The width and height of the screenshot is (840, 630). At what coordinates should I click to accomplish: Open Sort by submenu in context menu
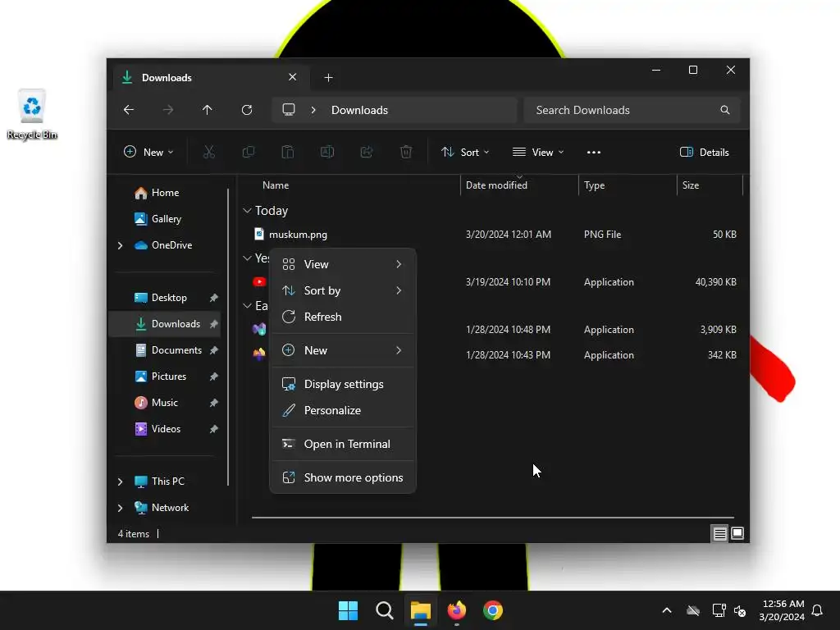343,290
